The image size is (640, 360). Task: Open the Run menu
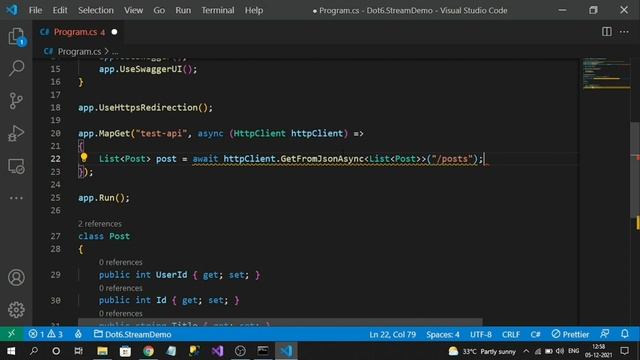coord(183,10)
